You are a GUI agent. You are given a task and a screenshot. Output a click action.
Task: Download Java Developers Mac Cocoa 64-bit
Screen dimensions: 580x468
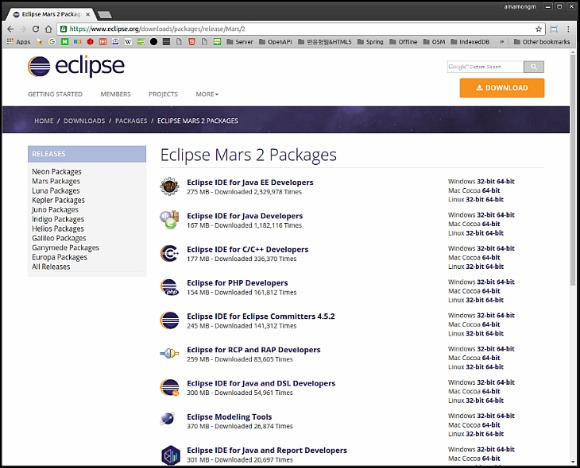click(491, 224)
